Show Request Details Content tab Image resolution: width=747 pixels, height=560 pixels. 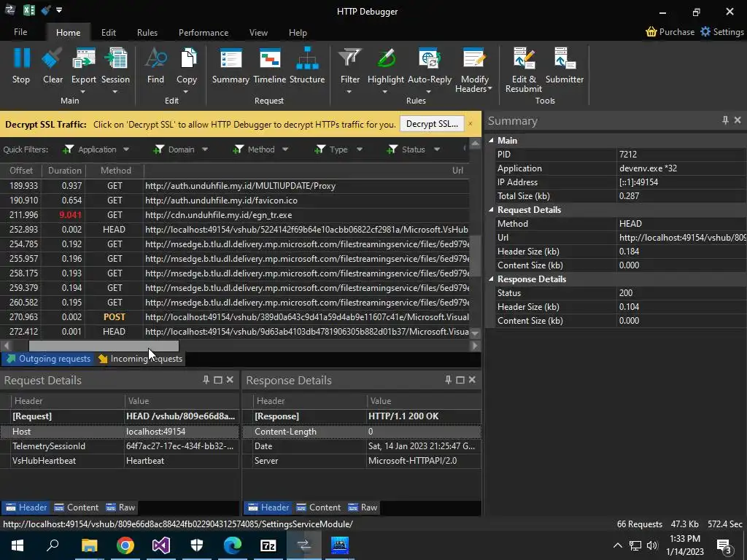pyautogui.click(x=77, y=507)
